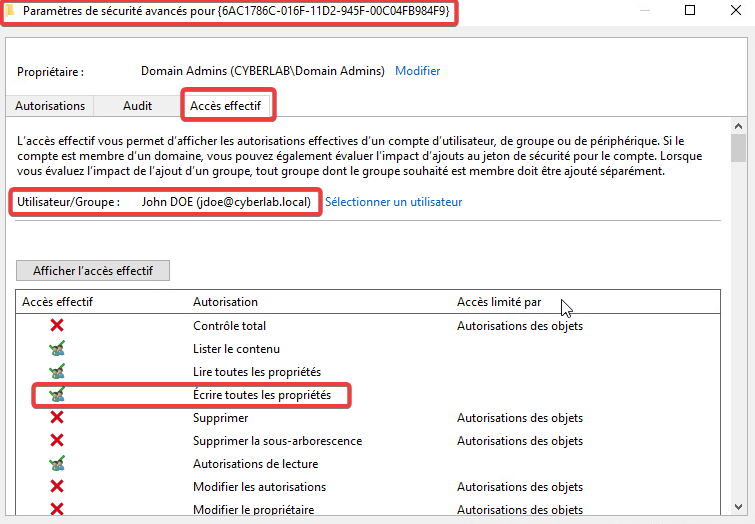
Task: Click the red X beside Modifier les autorisations
Action: click(x=57, y=487)
